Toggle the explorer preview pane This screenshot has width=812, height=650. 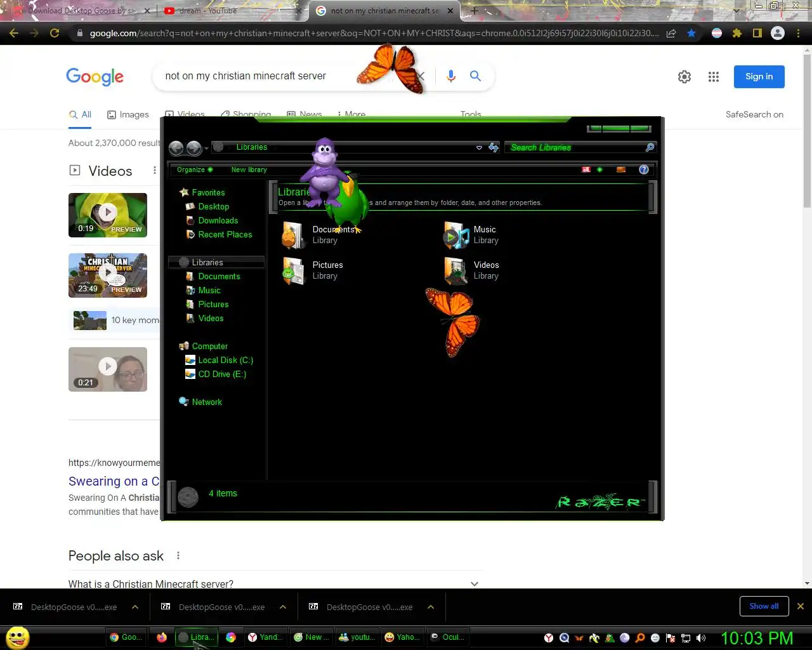coord(621,169)
